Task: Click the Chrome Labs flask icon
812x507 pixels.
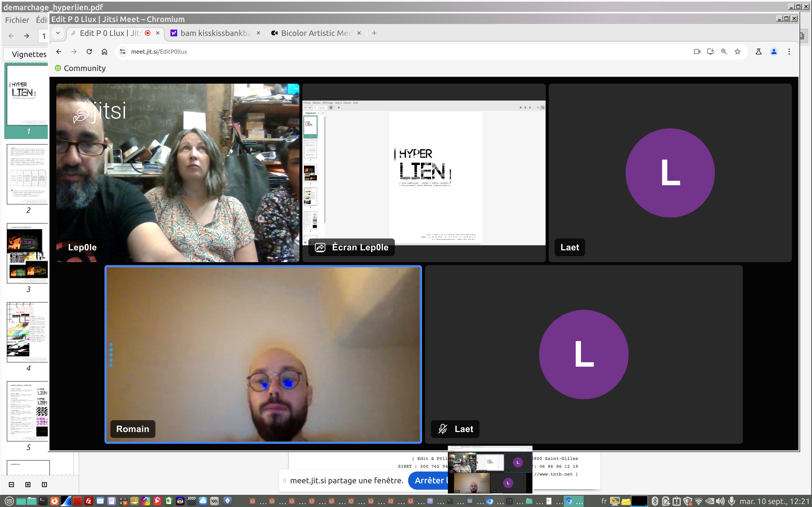Action: click(758, 52)
